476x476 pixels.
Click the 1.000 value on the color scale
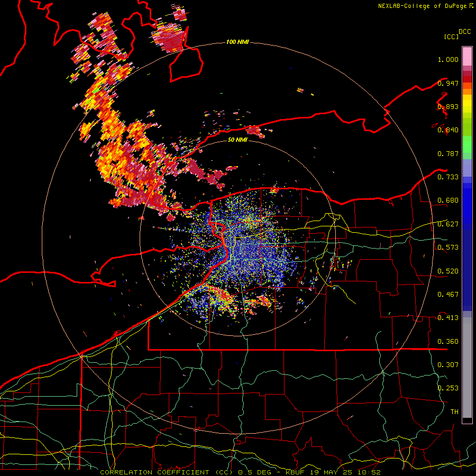[x=448, y=59]
